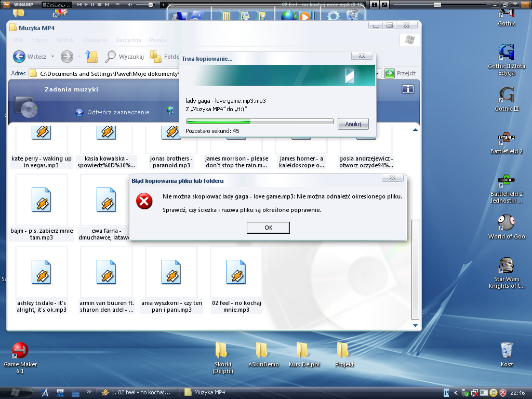Image resolution: width=532 pixels, height=399 pixels.
Task: Open the Wstecz history dropdown arrow
Action: pyautogui.click(x=53, y=57)
